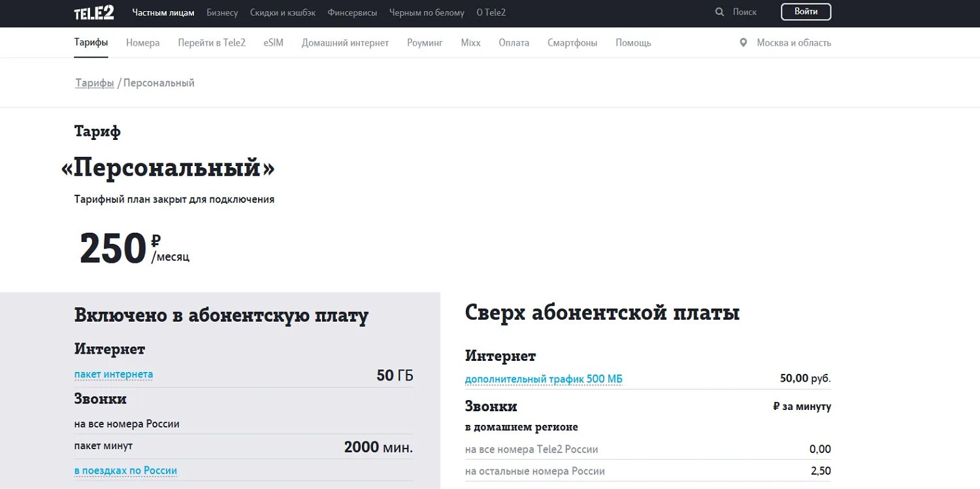Screen dimensions: 980x489
Task: Select the Роуминг tab
Action: [x=425, y=42]
